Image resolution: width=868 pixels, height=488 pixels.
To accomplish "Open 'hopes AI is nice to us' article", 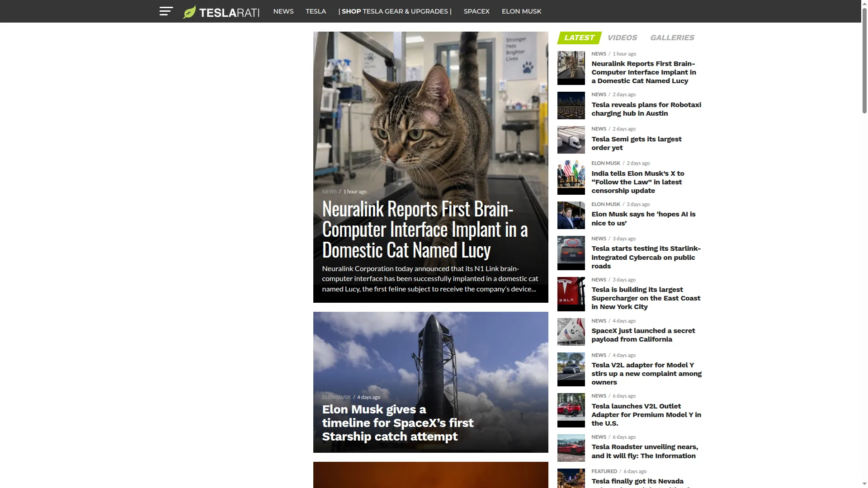I will [643, 219].
